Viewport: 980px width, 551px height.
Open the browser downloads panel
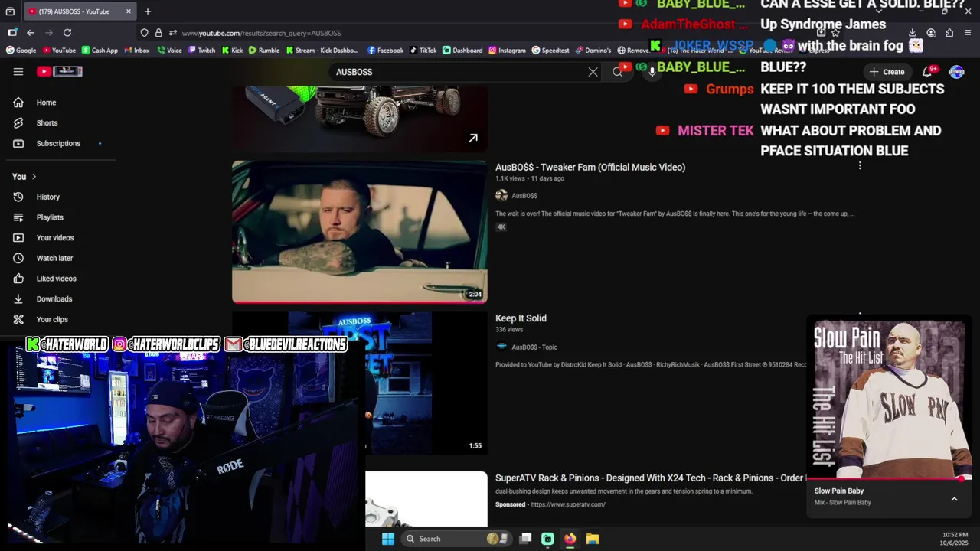point(913,33)
